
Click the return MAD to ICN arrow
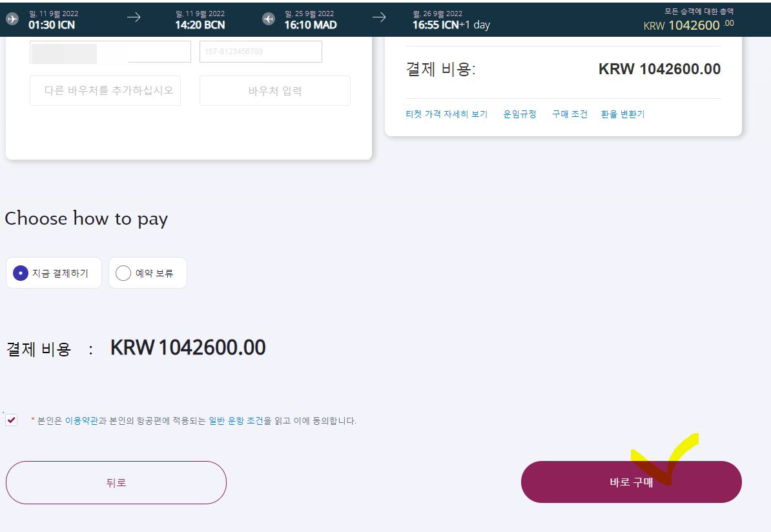378,17
